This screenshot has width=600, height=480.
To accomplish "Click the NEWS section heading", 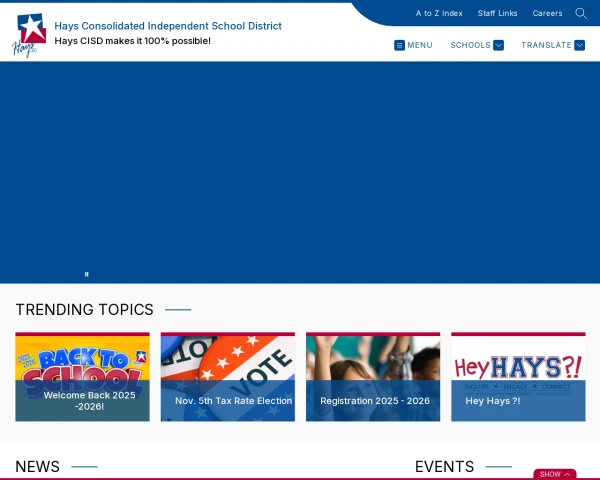I will [38, 467].
